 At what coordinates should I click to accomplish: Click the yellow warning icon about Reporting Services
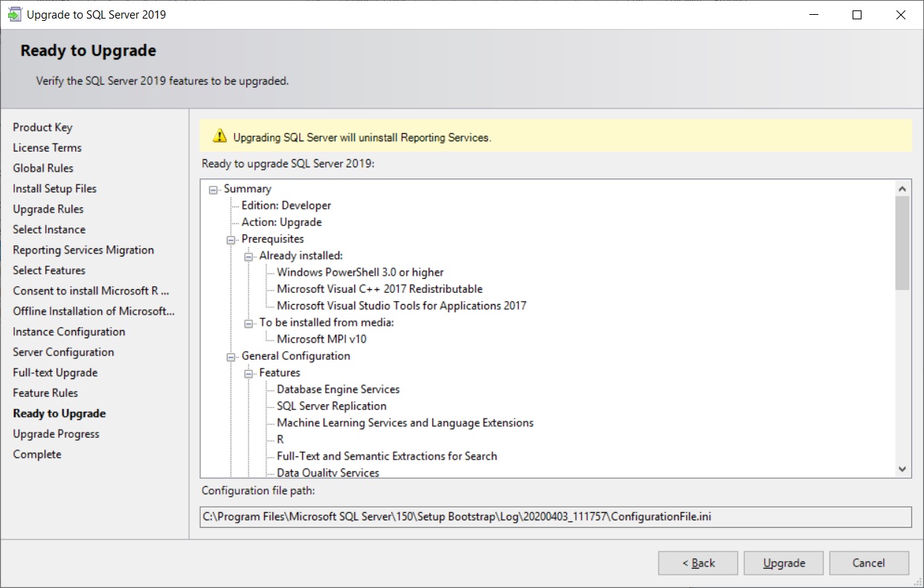(x=219, y=137)
